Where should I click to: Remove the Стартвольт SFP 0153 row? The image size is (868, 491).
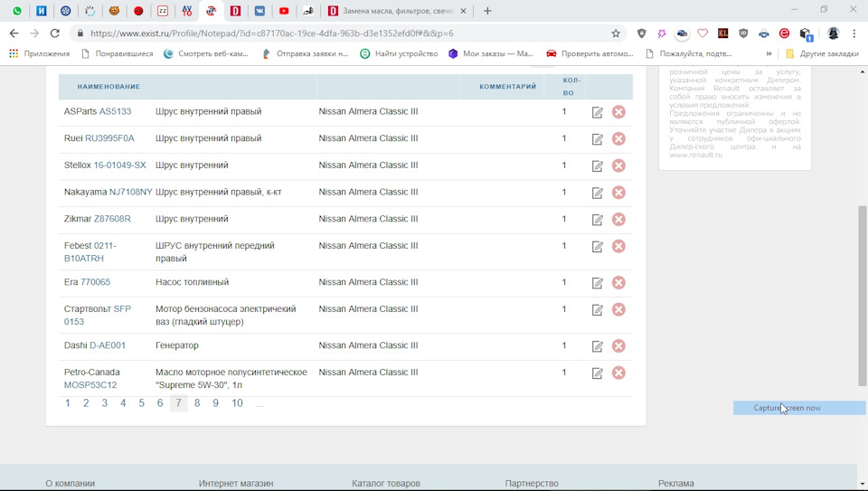(618, 309)
